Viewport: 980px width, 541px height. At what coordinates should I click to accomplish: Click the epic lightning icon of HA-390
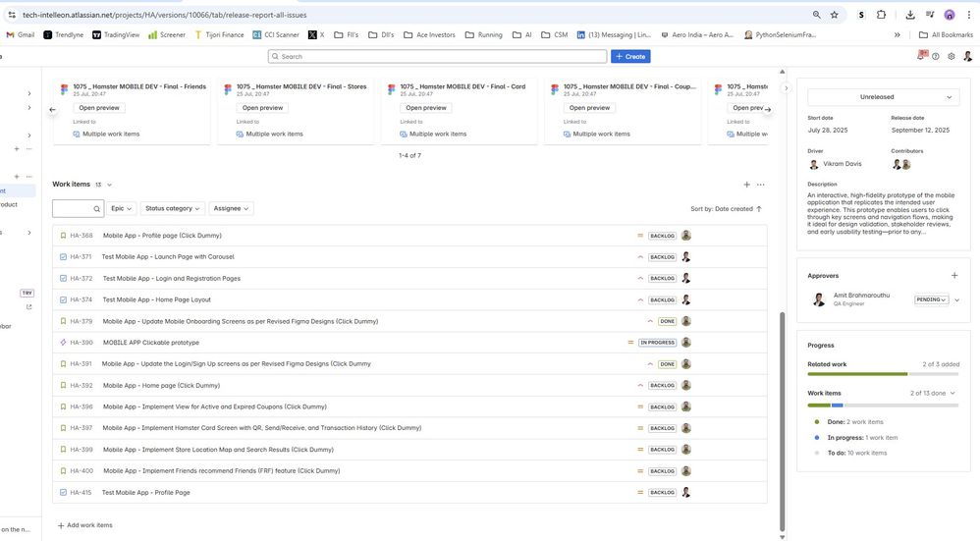click(63, 343)
